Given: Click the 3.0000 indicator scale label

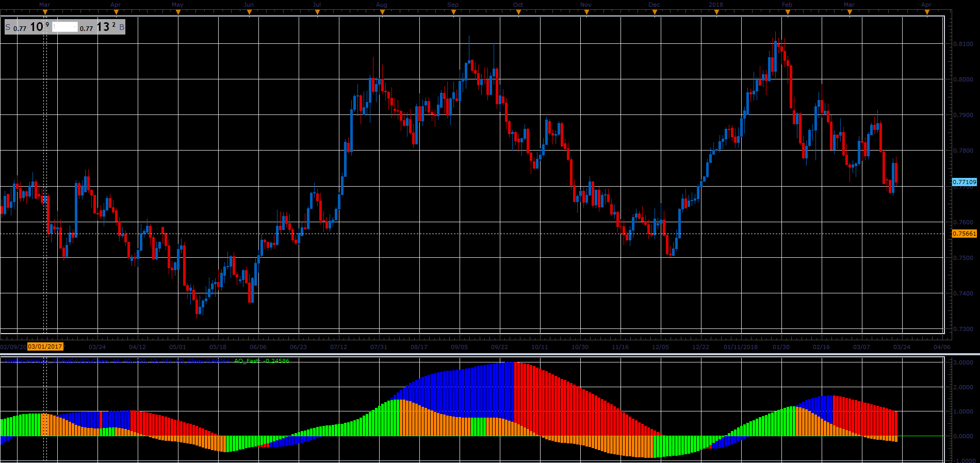Looking at the screenshot, I should (x=963, y=362).
